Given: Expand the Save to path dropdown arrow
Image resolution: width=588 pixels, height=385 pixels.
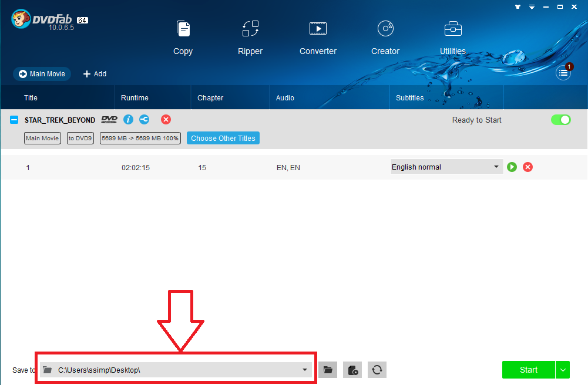Looking at the screenshot, I should 304,370.
